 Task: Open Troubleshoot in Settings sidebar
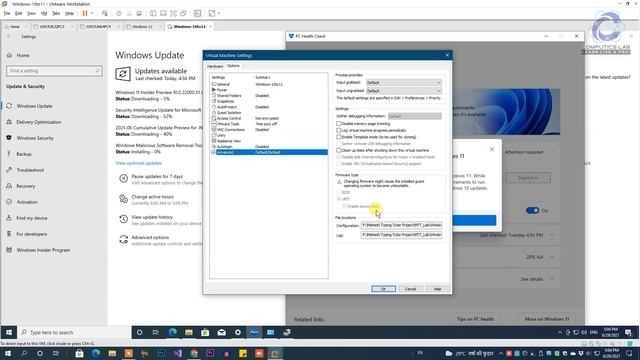point(30,170)
